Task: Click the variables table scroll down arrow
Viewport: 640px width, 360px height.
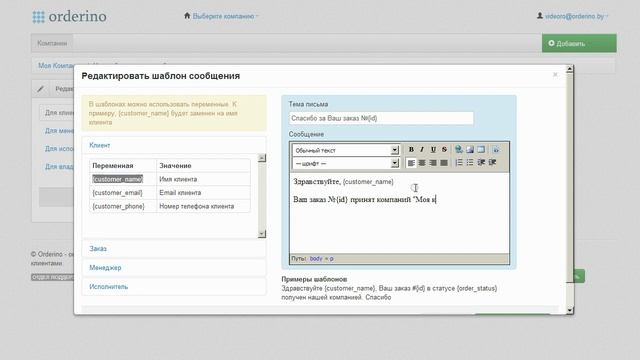Action: [262, 233]
